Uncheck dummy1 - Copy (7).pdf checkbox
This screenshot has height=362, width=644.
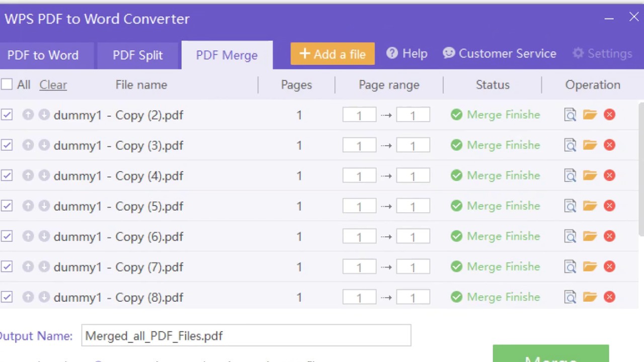coord(7,267)
